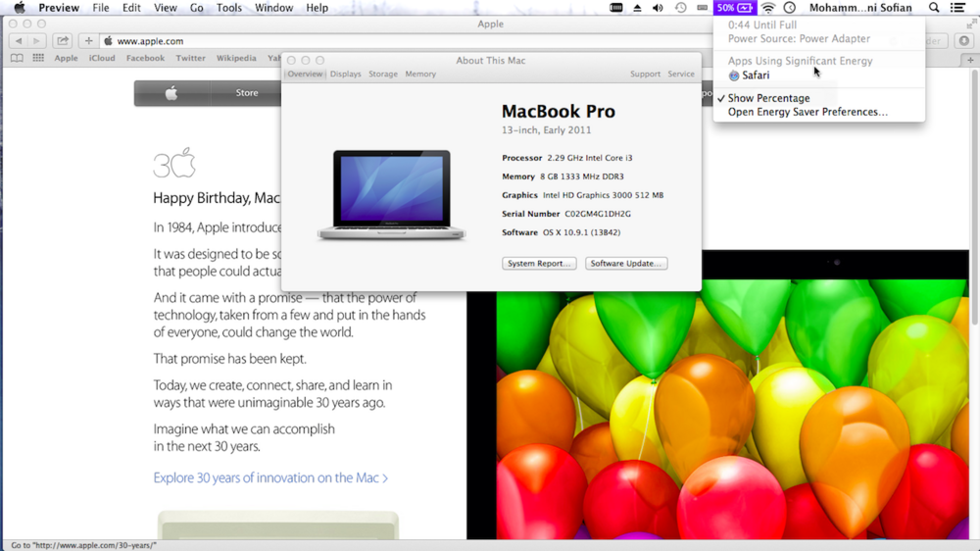
Task: Open Spotlight search magnifier
Action: [x=934, y=8]
